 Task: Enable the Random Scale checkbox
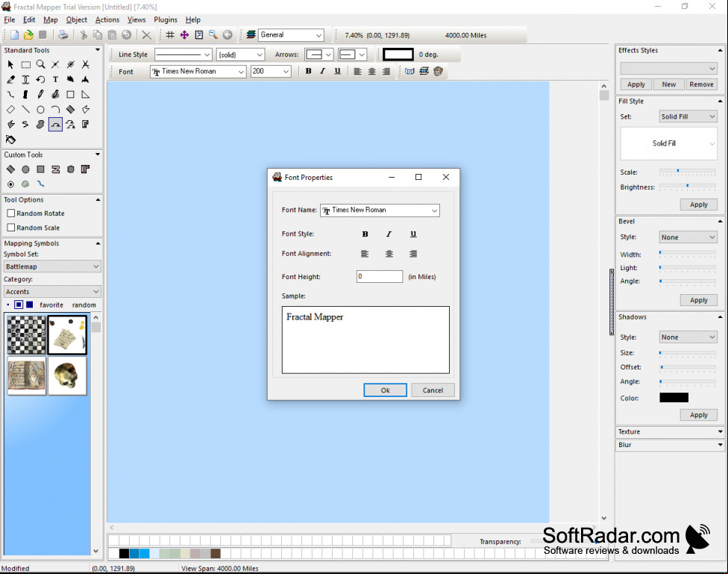11,228
